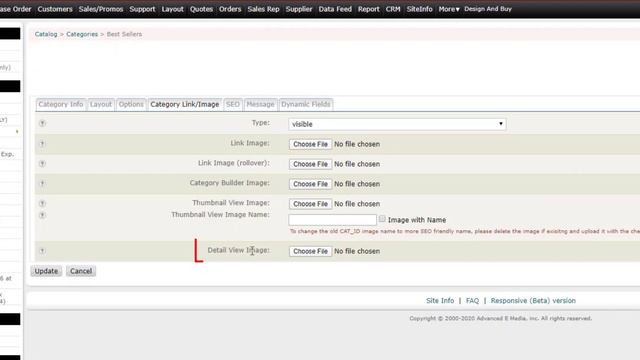Screen dimensions: 640x360
Task: Expand the More menu in top navigation
Action: [x=449, y=9]
